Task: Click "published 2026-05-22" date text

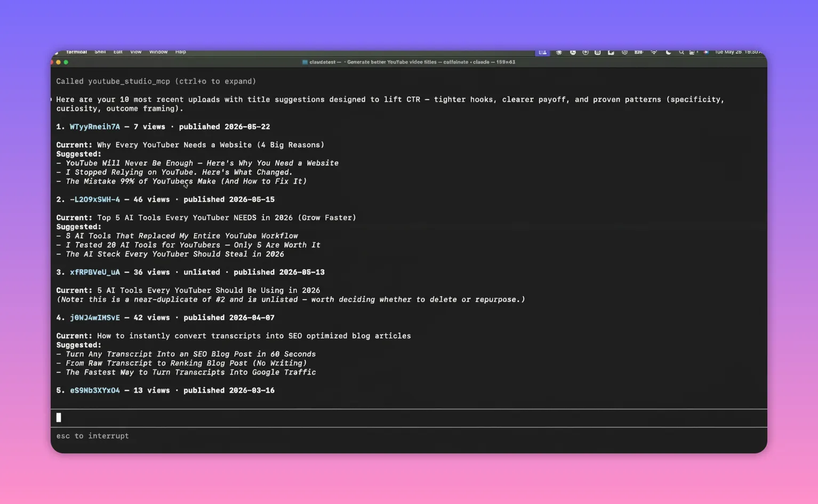Action: coord(224,127)
